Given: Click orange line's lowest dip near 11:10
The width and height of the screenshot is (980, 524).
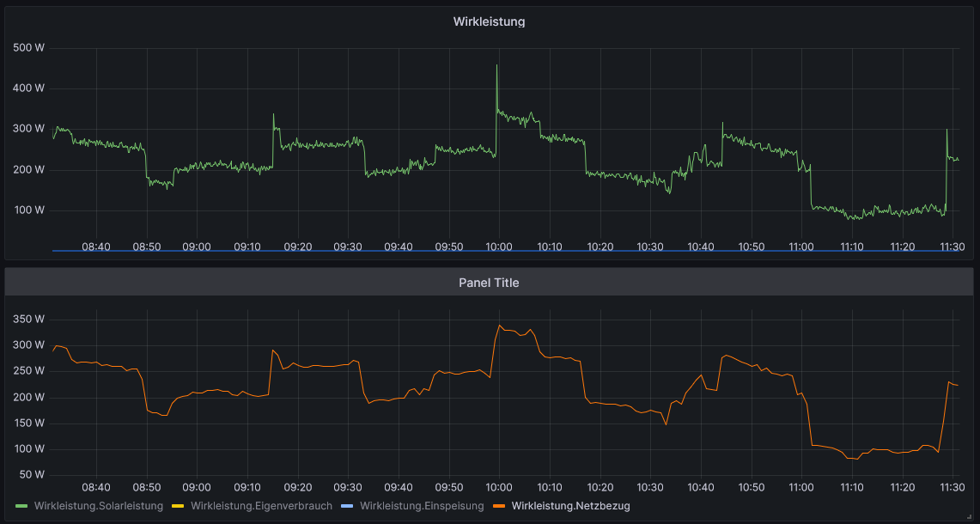Looking at the screenshot, I should coord(855,459).
